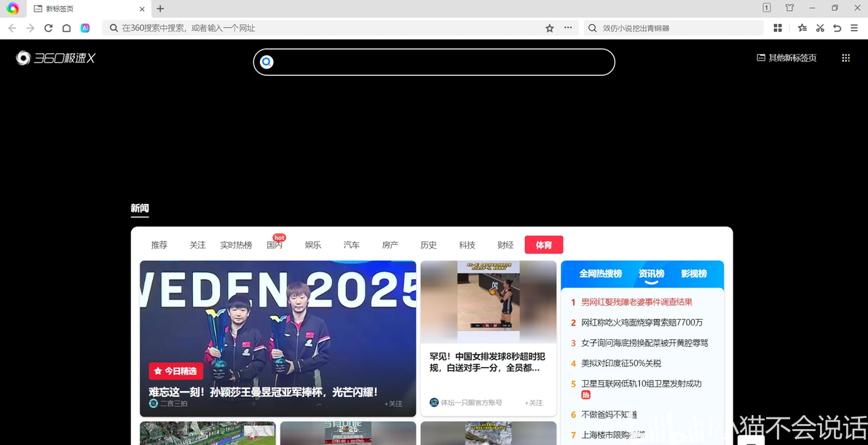Image resolution: width=868 pixels, height=445 pixels.
Task: Go forward with the forward arrow
Action: click(31, 28)
